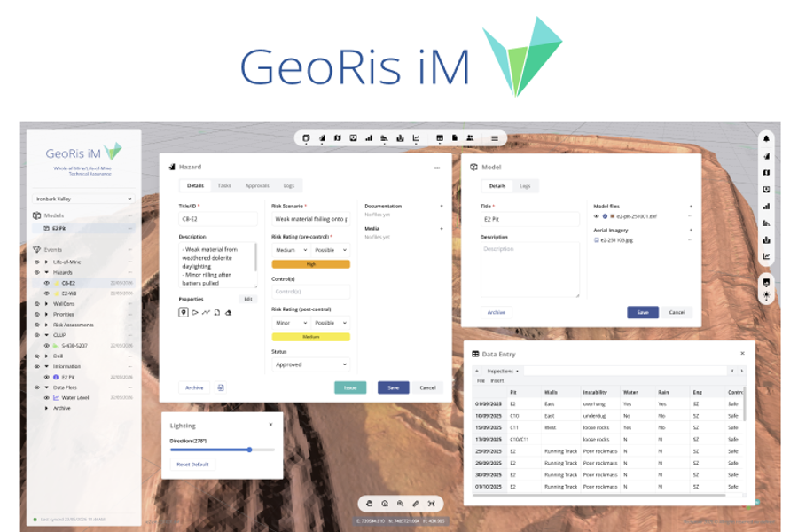This screenshot has height=532, width=798.
Task: Open the image layer icon in right sidebar
Action: (766, 282)
